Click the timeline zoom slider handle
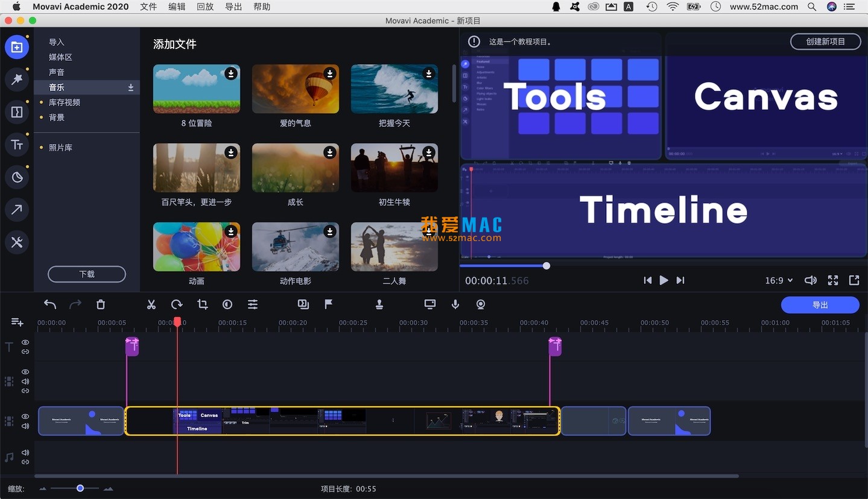The width and height of the screenshot is (868, 499). [80, 488]
